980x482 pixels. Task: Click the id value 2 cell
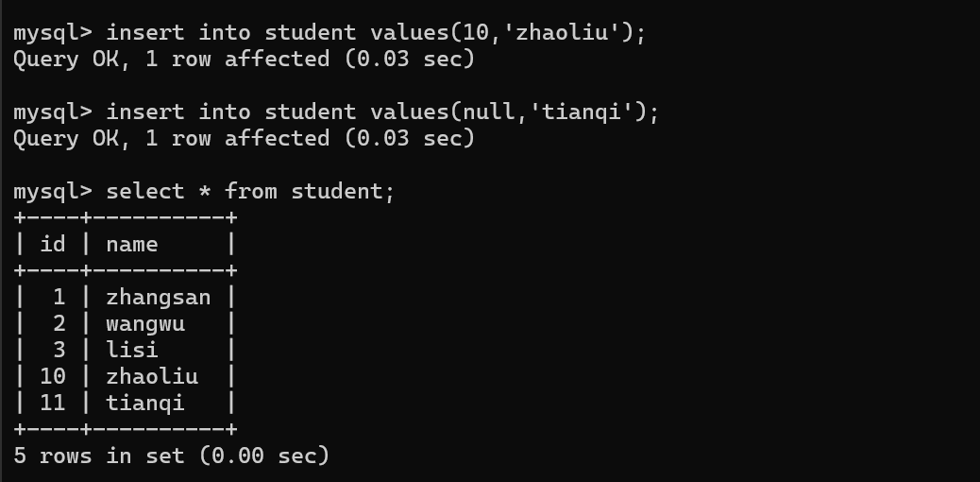pos(59,323)
